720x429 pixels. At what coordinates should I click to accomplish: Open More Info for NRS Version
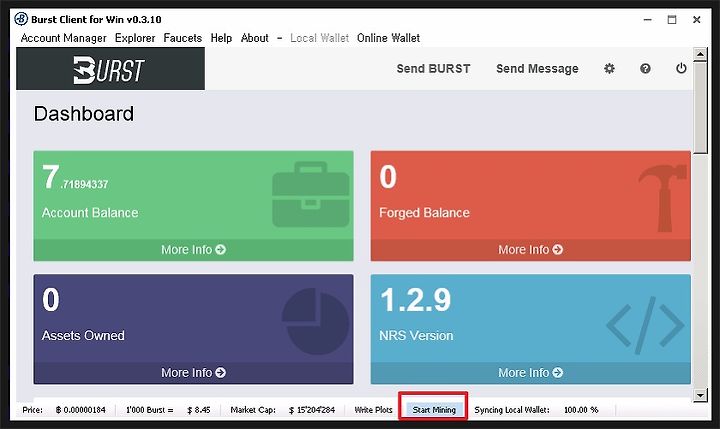pos(530,373)
